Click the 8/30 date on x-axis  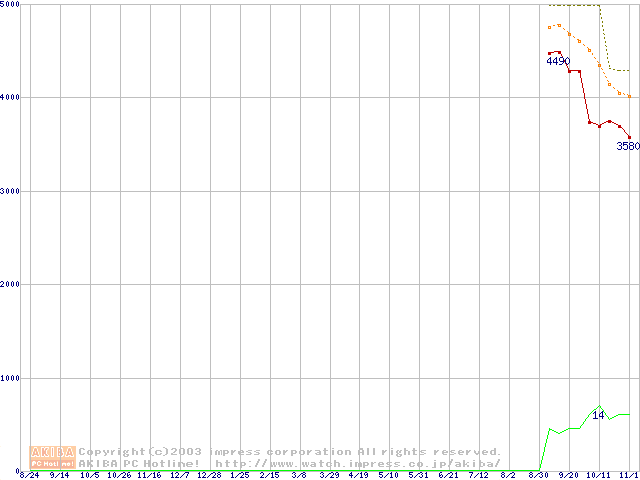coord(539,475)
